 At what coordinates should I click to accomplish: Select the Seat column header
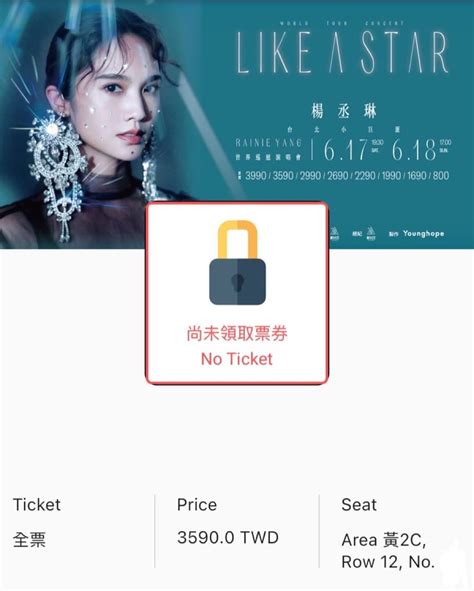[x=359, y=505]
